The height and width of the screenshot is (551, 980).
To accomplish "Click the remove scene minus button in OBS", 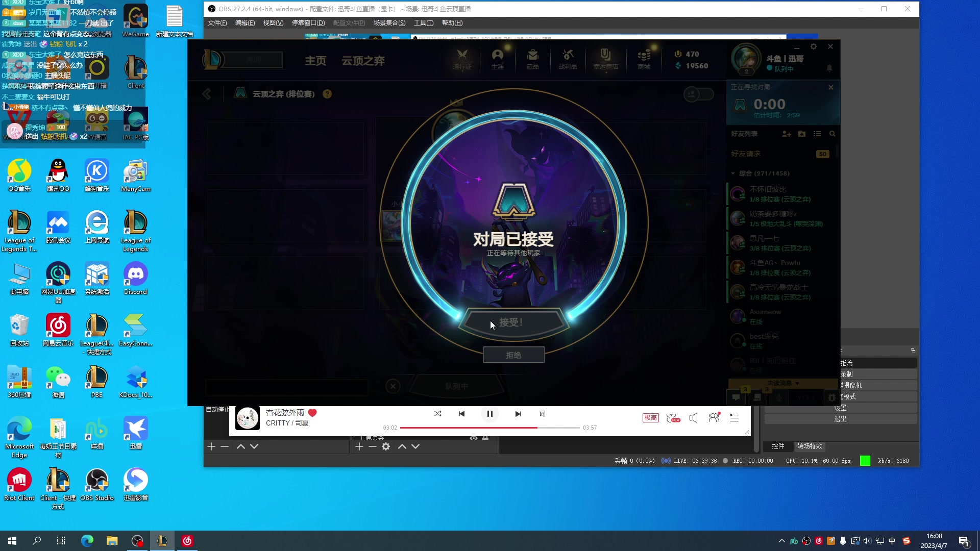I will click(x=225, y=446).
